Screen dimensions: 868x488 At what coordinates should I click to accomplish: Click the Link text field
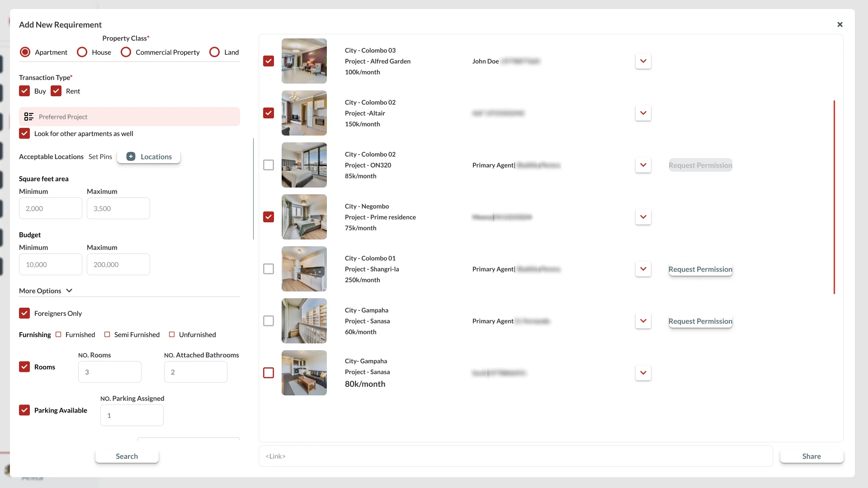pyautogui.click(x=516, y=456)
